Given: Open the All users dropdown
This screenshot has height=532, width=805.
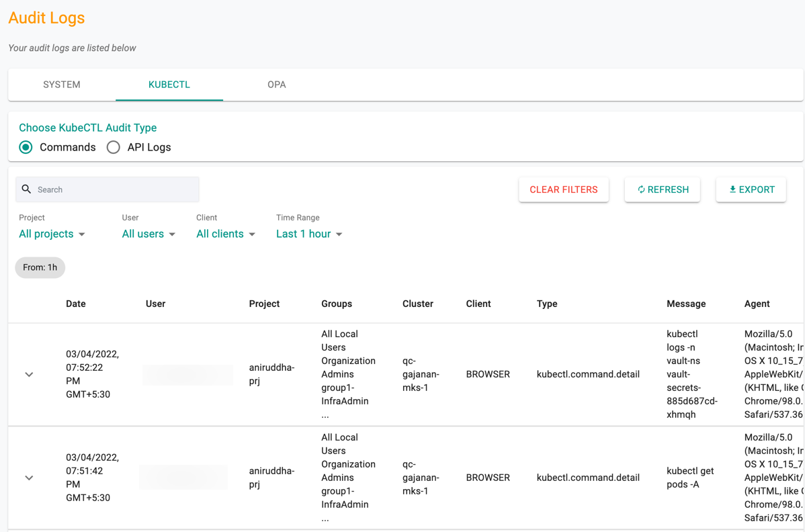Looking at the screenshot, I should click(149, 234).
